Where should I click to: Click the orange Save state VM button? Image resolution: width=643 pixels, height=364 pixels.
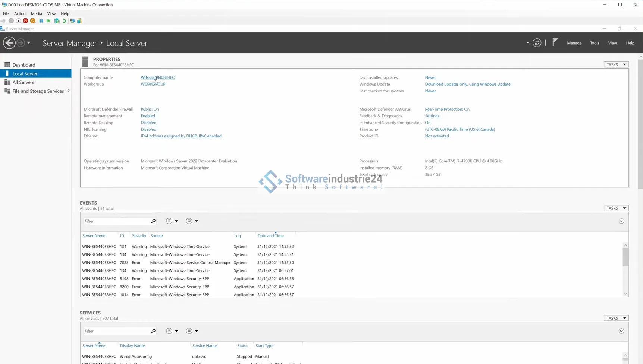click(x=33, y=21)
